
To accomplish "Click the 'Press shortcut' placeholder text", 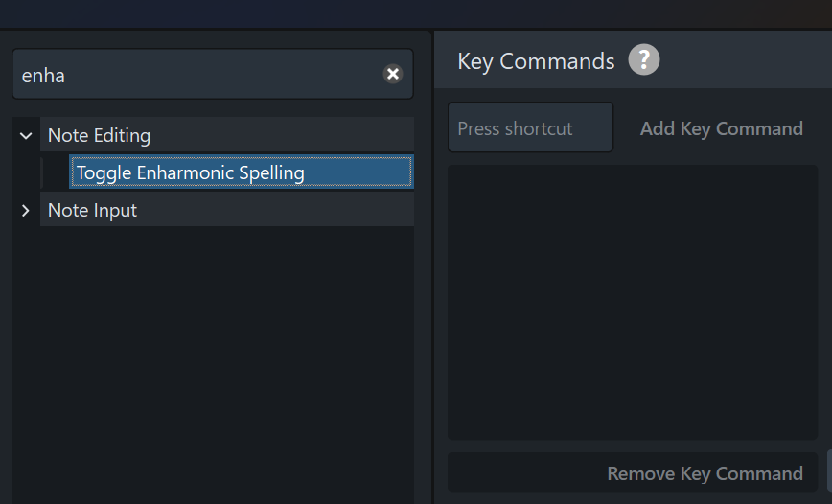I will coord(515,128).
